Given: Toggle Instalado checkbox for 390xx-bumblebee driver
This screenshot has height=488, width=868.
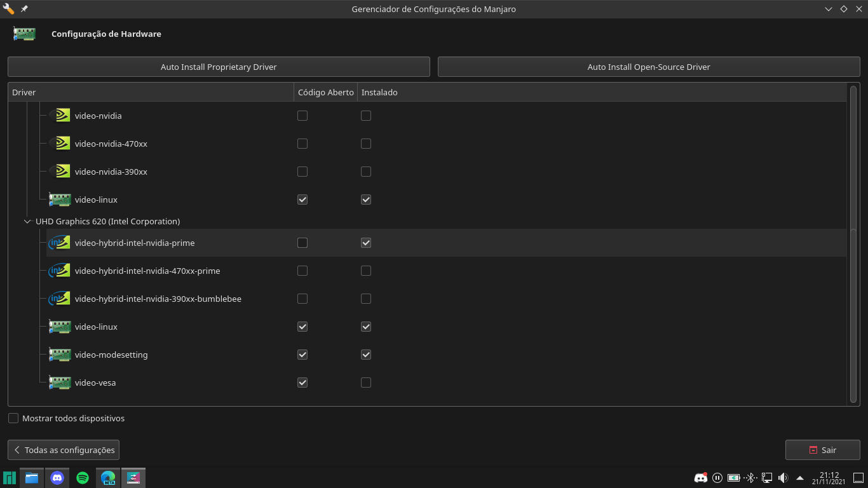Looking at the screenshot, I should pos(366,299).
